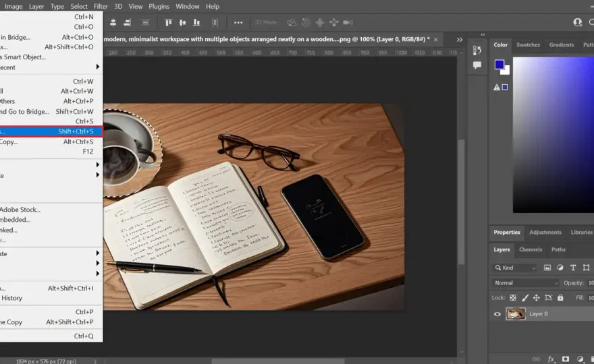Click the Layer 0 thumbnail
Image resolution: width=594 pixels, height=364 pixels.
[516, 314]
